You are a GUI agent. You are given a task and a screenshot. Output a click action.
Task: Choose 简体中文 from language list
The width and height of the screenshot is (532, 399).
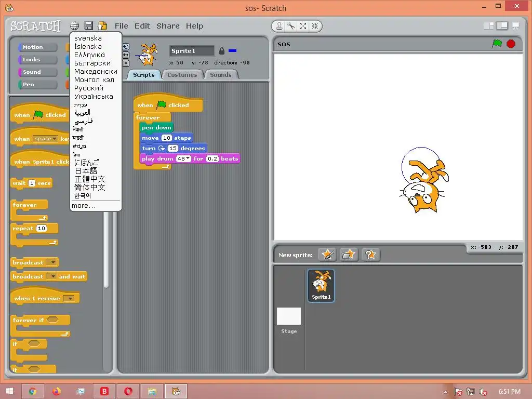point(90,187)
